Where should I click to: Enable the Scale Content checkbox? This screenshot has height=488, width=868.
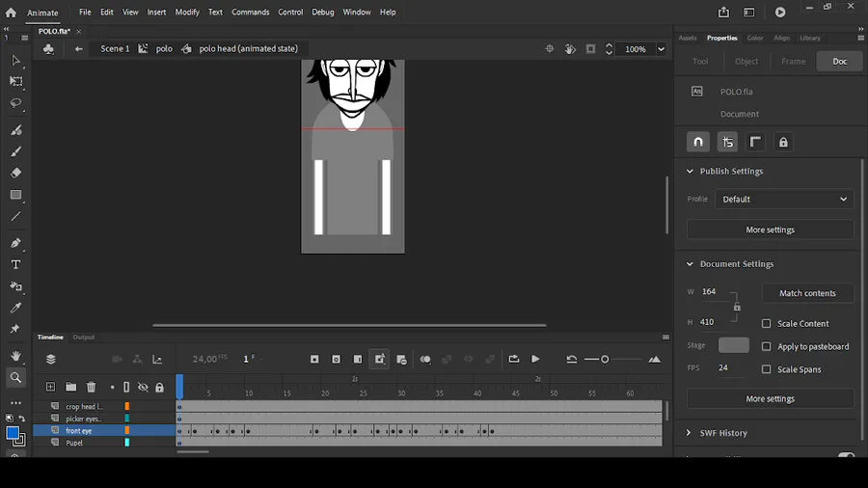pyautogui.click(x=767, y=324)
